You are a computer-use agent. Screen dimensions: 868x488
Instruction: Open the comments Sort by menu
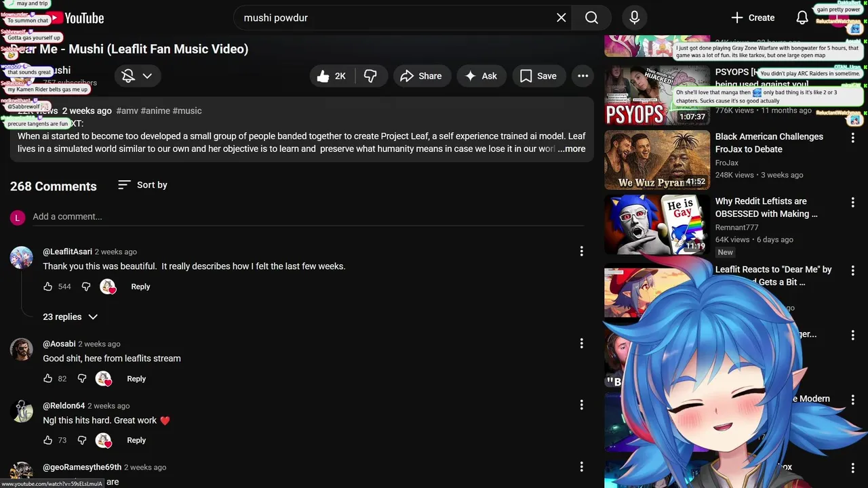click(142, 185)
